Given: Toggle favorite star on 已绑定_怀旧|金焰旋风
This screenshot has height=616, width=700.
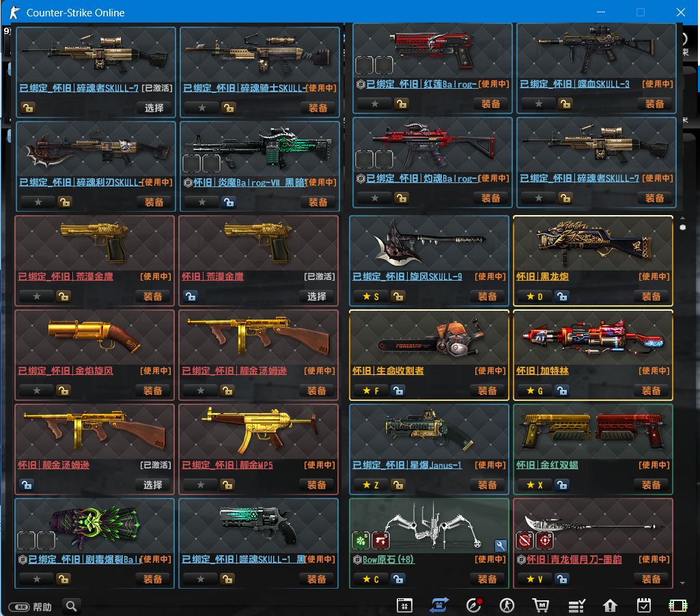Looking at the screenshot, I should point(37,391).
